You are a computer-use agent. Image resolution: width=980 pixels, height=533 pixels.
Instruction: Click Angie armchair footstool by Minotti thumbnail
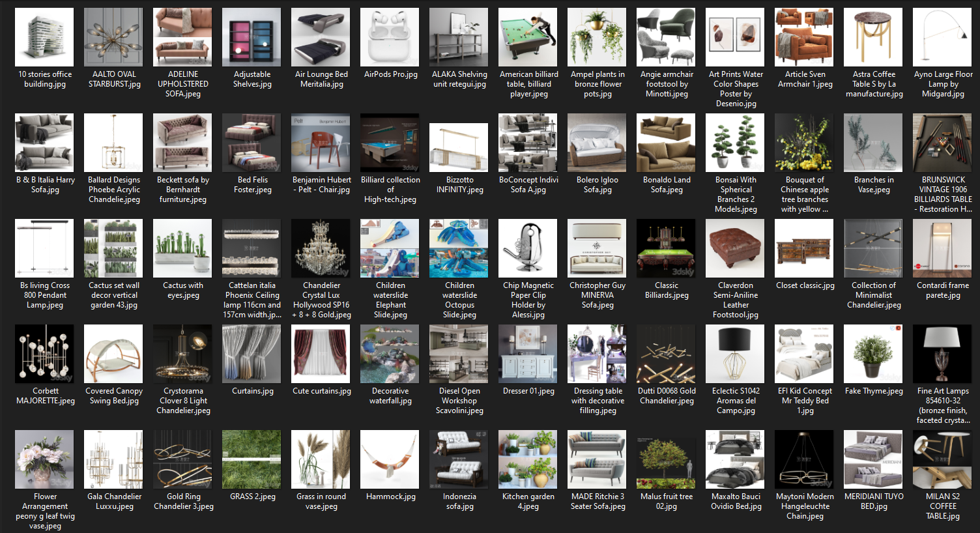tap(667, 37)
